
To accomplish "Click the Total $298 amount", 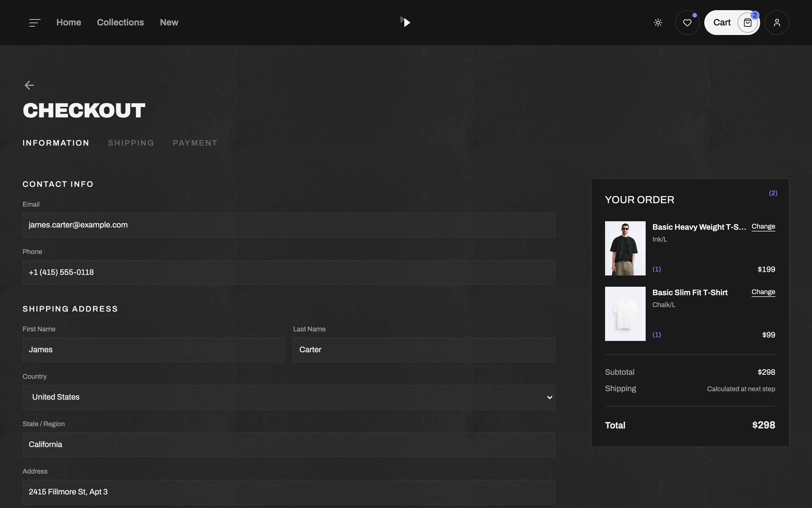I will [x=763, y=425].
